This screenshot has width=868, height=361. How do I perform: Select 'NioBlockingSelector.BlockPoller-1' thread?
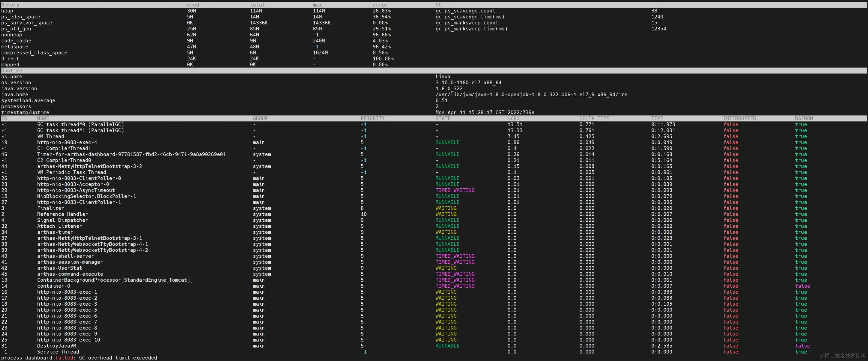(87, 196)
